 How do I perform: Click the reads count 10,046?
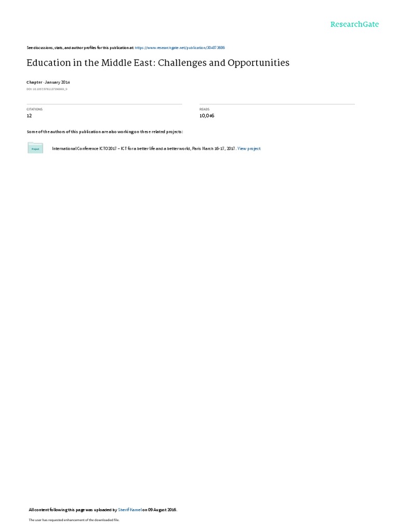207,116
